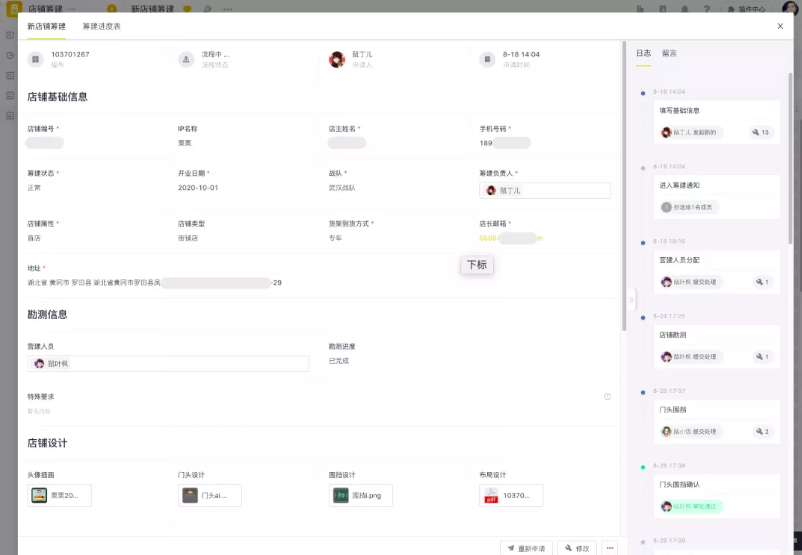The width and height of the screenshot is (802, 555).
Task: Click the clock icon in background left sidebar
Action: 10,55
